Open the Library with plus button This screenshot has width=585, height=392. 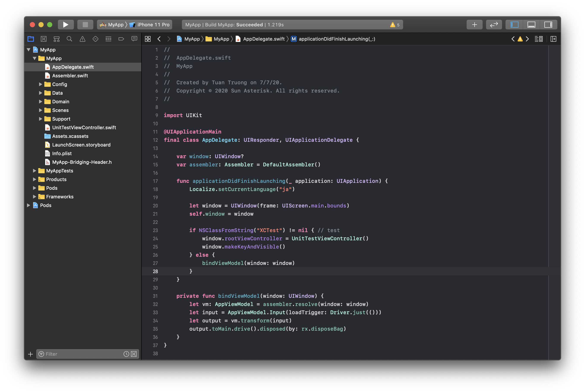coord(474,24)
